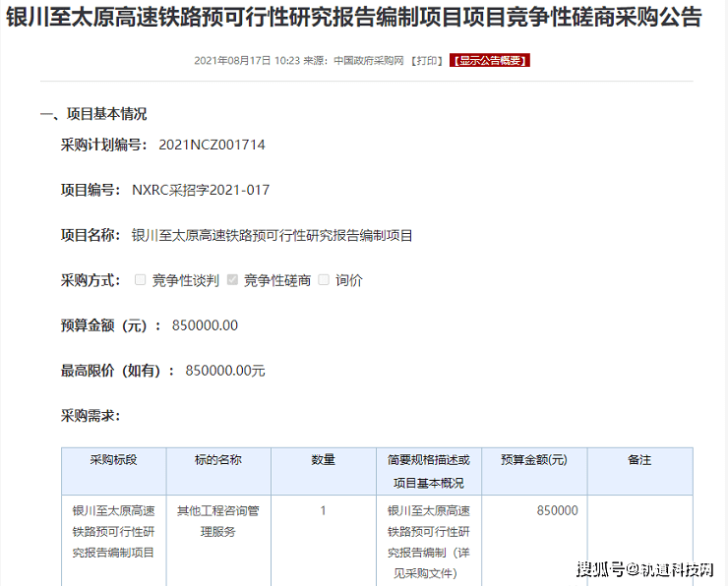Click the description cell ending 详见采购文件
728x586 pixels.
[x=429, y=542]
